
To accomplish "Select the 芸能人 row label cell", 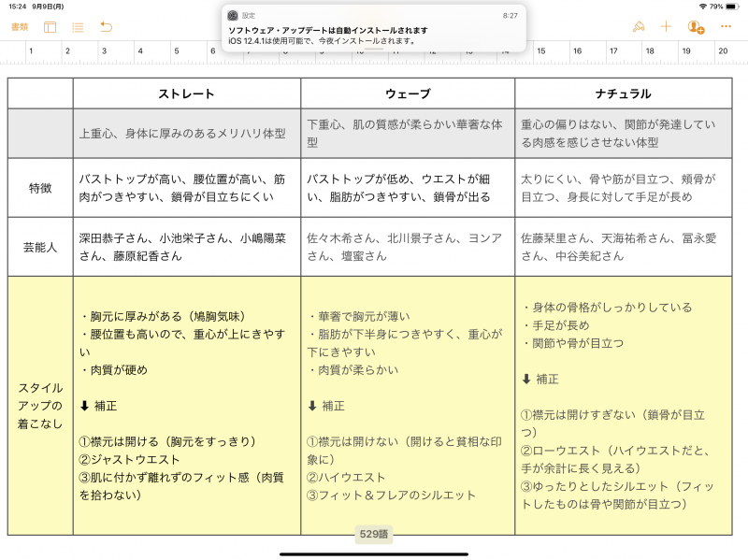I will (x=40, y=247).
